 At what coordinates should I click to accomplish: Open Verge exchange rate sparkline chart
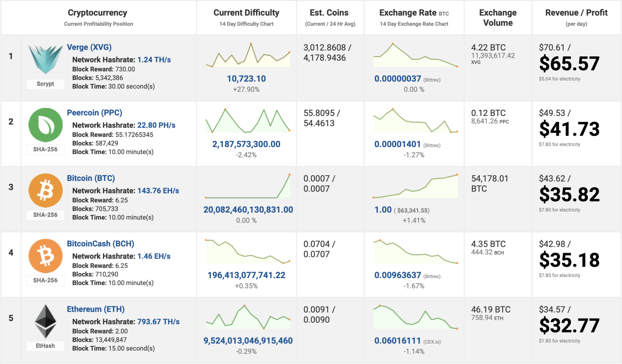pos(415,55)
